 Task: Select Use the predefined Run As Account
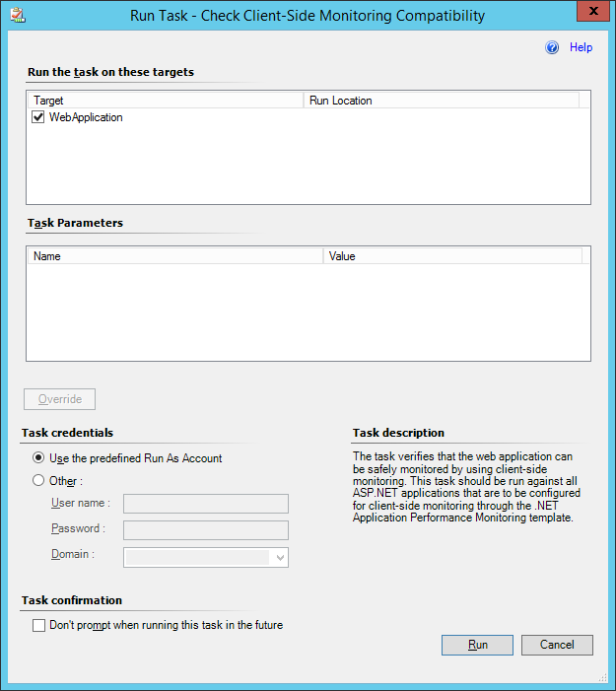pyautogui.click(x=38, y=457)
